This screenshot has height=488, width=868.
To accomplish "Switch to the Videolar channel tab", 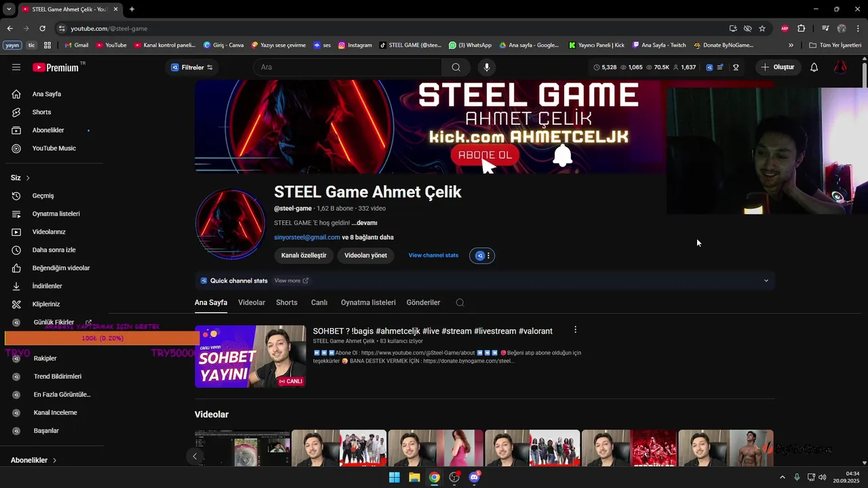I will [252, 302].
